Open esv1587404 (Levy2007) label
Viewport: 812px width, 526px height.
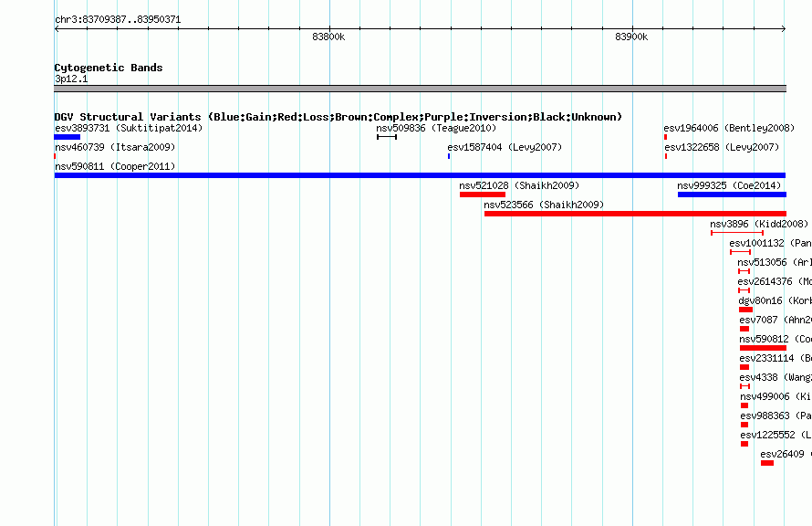[x=505, y=147]
